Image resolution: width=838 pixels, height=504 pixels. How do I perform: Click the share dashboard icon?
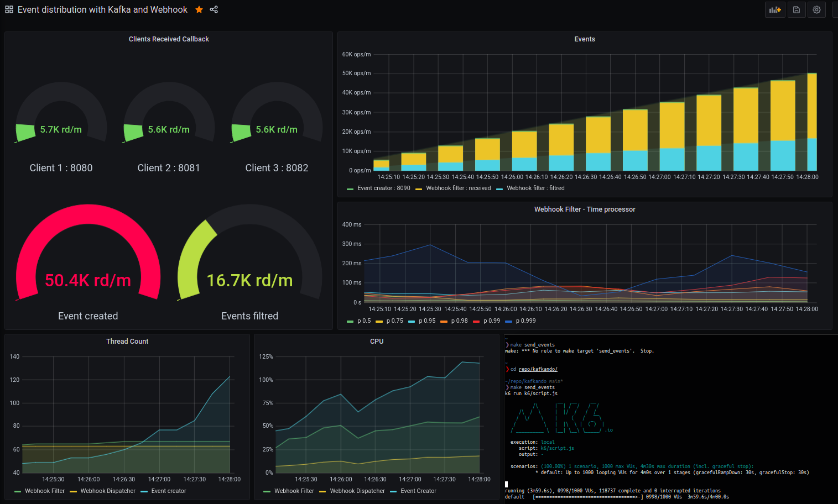214,9
